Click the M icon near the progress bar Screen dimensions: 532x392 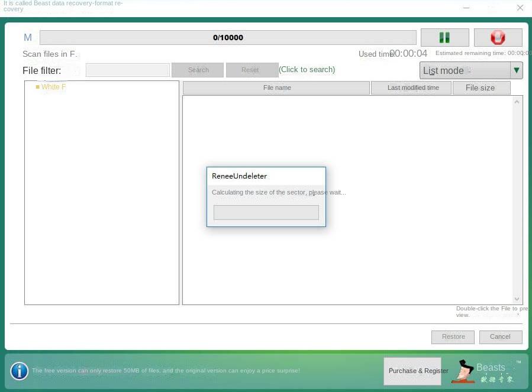27,37
